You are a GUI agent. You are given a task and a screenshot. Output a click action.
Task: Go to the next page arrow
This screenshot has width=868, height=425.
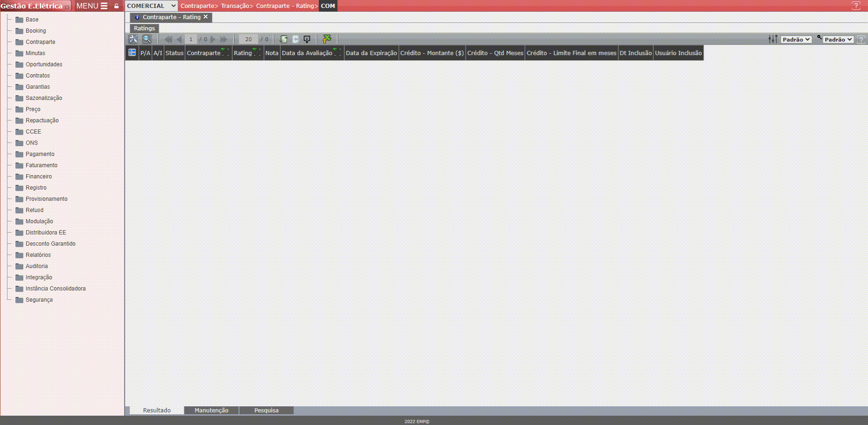pyautogui.click(x=213, y=39)
